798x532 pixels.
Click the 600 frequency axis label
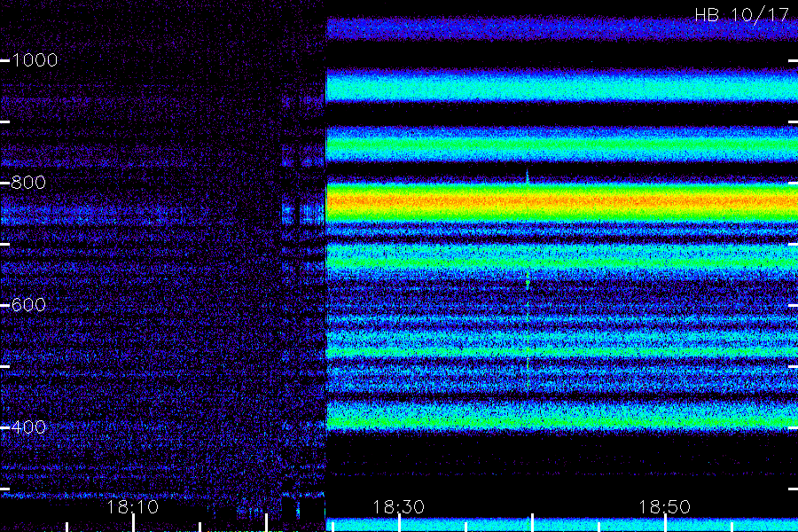[x=28, y=305]
